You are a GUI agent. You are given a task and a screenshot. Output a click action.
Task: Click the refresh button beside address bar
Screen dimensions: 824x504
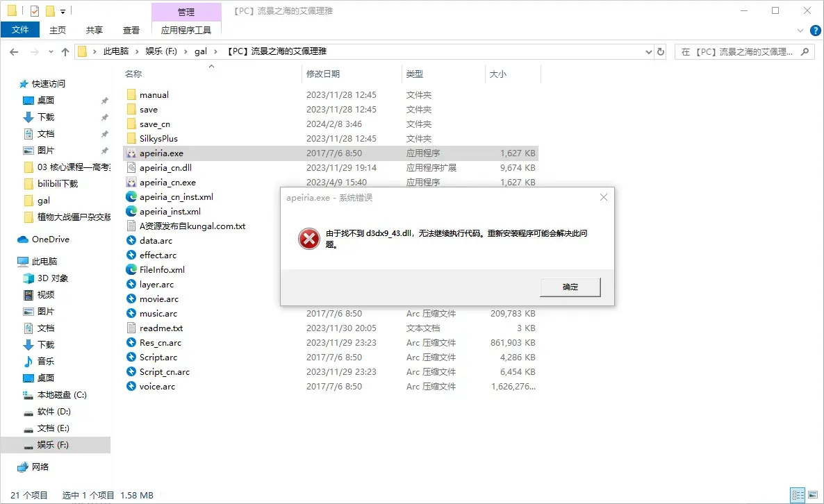(661, 51)
